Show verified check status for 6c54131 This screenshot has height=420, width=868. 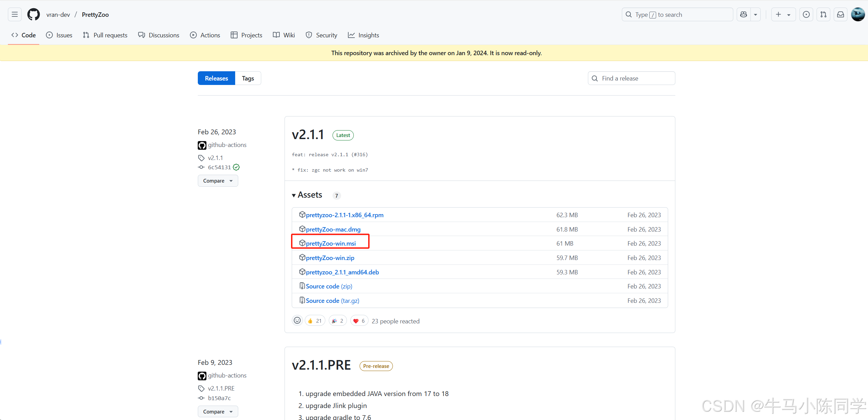236,167
